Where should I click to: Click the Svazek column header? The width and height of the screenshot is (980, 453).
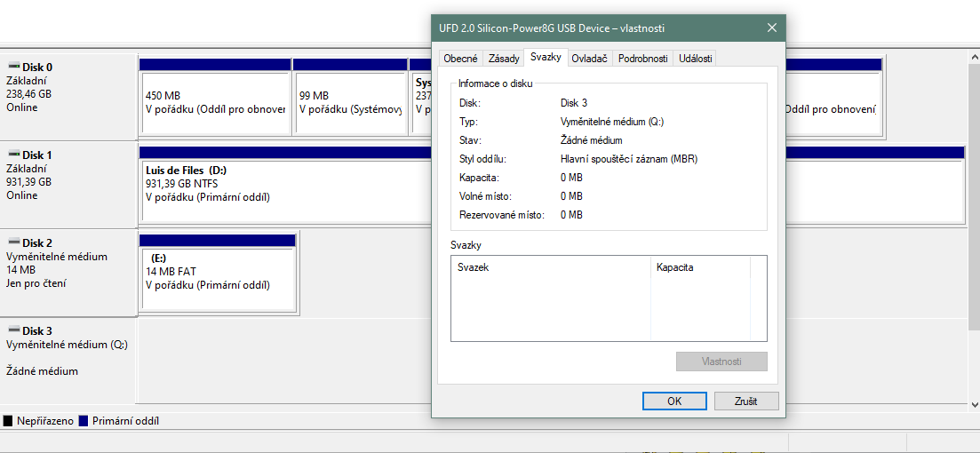coord(551,266)
